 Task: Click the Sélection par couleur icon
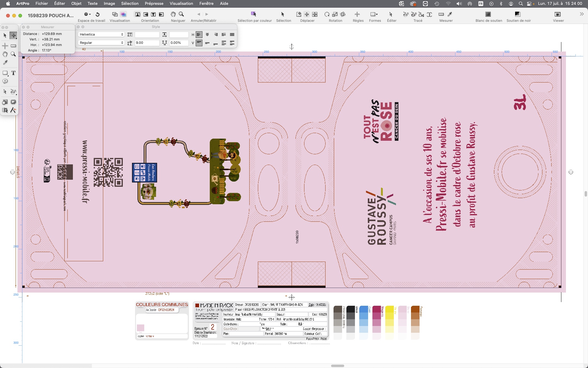tap(254, 14)
